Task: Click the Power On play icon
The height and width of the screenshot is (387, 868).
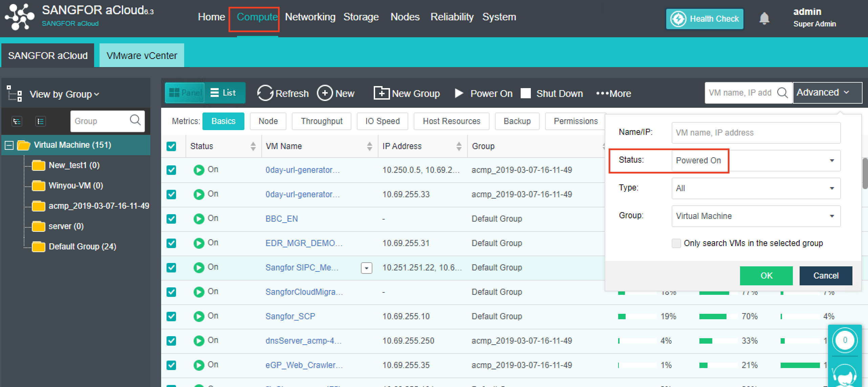Action: [x=459, y=93]
